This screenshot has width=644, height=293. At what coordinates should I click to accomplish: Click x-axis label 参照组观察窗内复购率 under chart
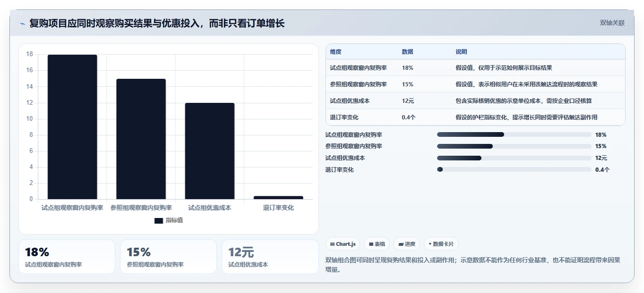tap(141, 208)
